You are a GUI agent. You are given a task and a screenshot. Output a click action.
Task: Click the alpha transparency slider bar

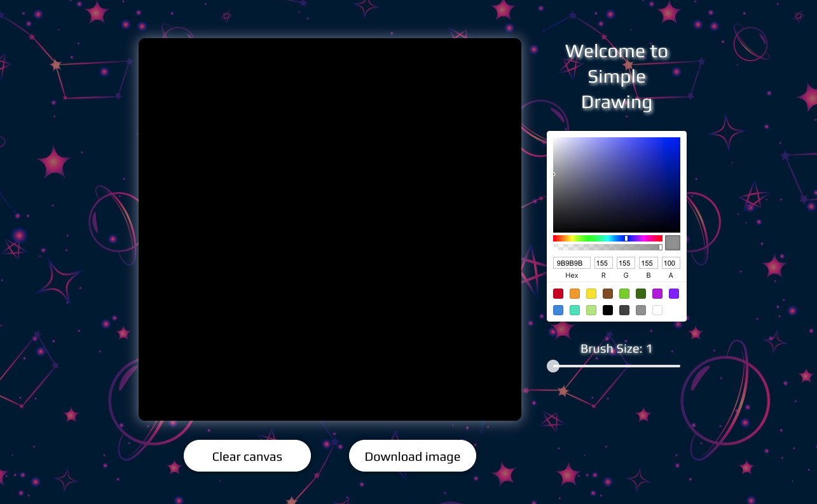pos(607,247)
